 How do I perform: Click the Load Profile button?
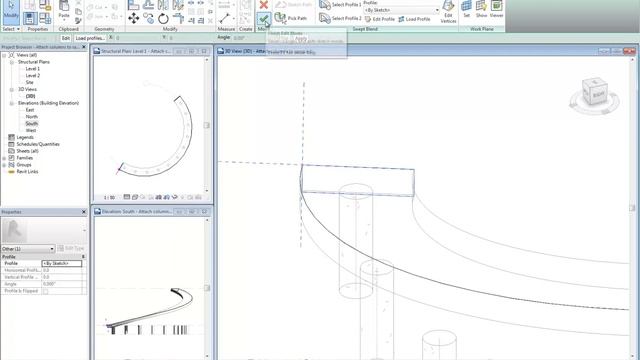(414, 19)
